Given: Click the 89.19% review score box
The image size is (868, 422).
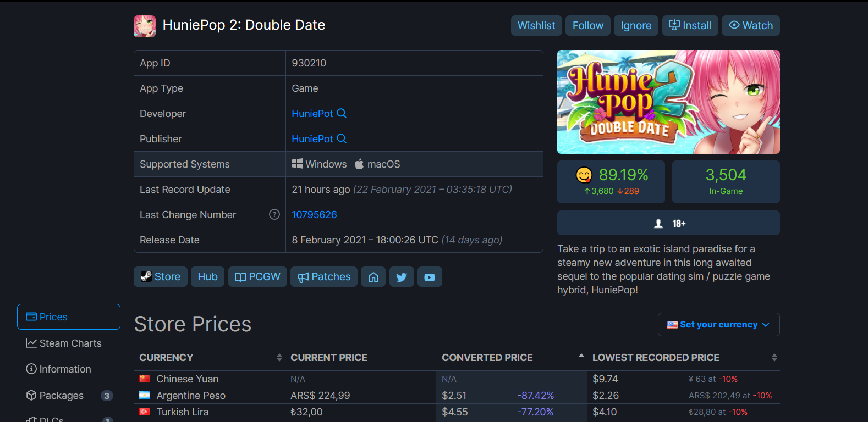Looking at the screenshot, I should [x=611, y=182].
